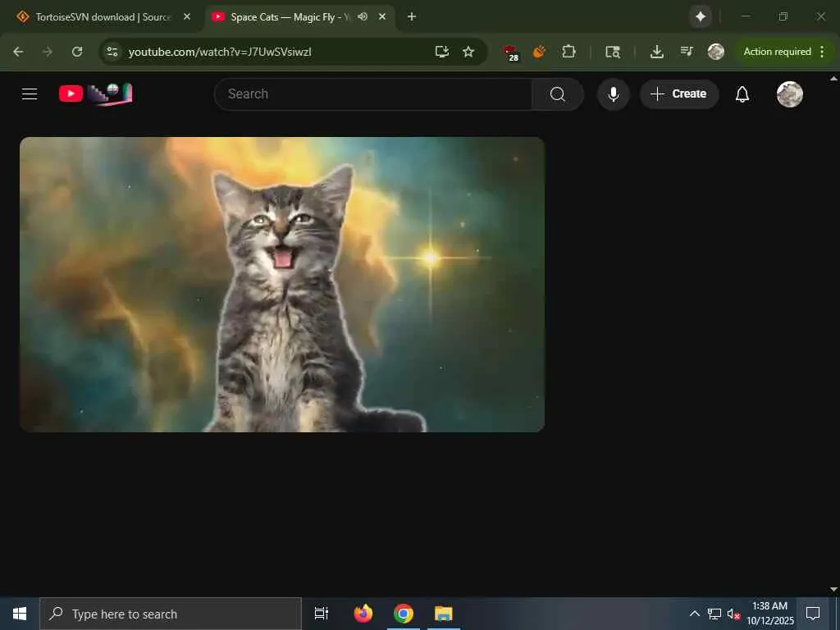The image size is (840, 630).
Task: Click the youtube.com URL in address bar
Action: [220, 52]
